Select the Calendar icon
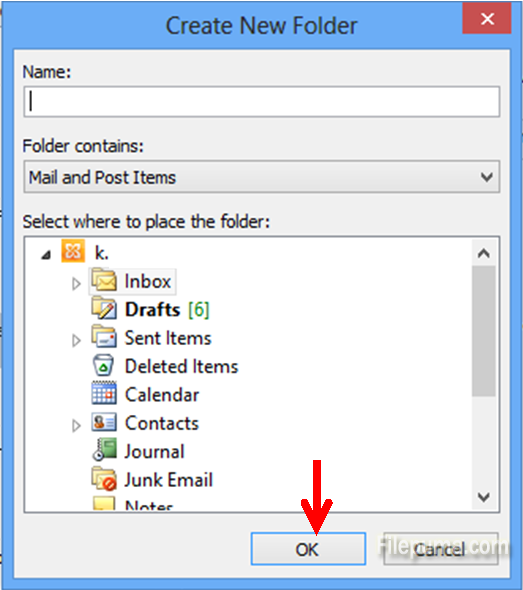This screenshot has height=590, width=523. tap(104, 394)
